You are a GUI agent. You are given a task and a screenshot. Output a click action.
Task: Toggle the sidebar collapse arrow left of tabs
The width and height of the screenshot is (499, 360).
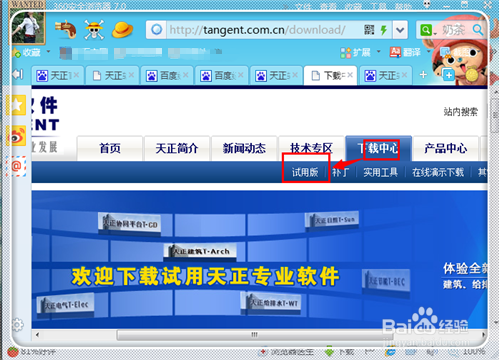(x=17, y=74)
